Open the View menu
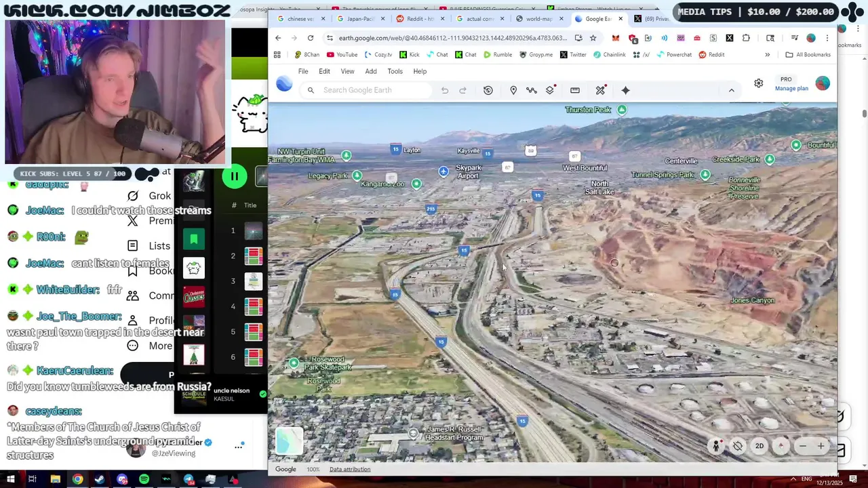868x488 pixels. pyautogui.click(x=347, y=71)
